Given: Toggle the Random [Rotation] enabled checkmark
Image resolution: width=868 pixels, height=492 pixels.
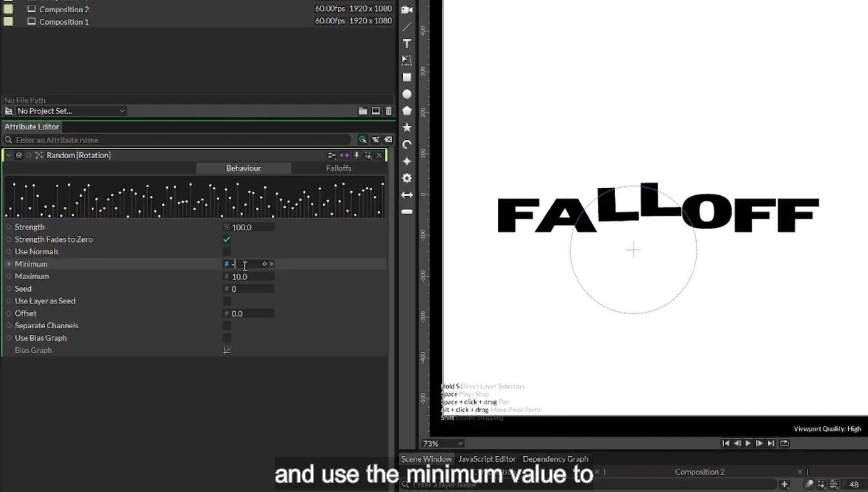Looking at the screenshot, I should (x=19, y=155).
